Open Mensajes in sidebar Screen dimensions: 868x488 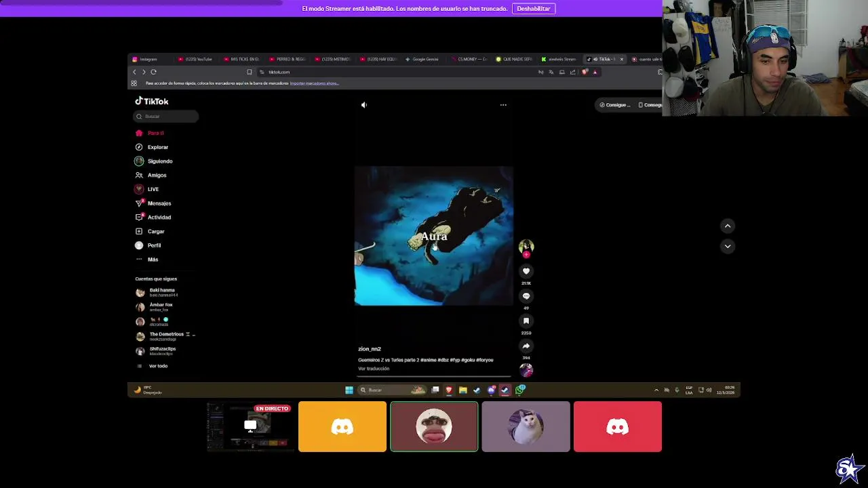[x=153, y=203]
